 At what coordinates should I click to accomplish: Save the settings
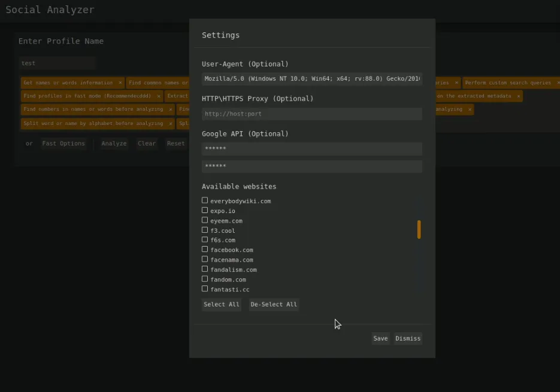pos(380,339)
